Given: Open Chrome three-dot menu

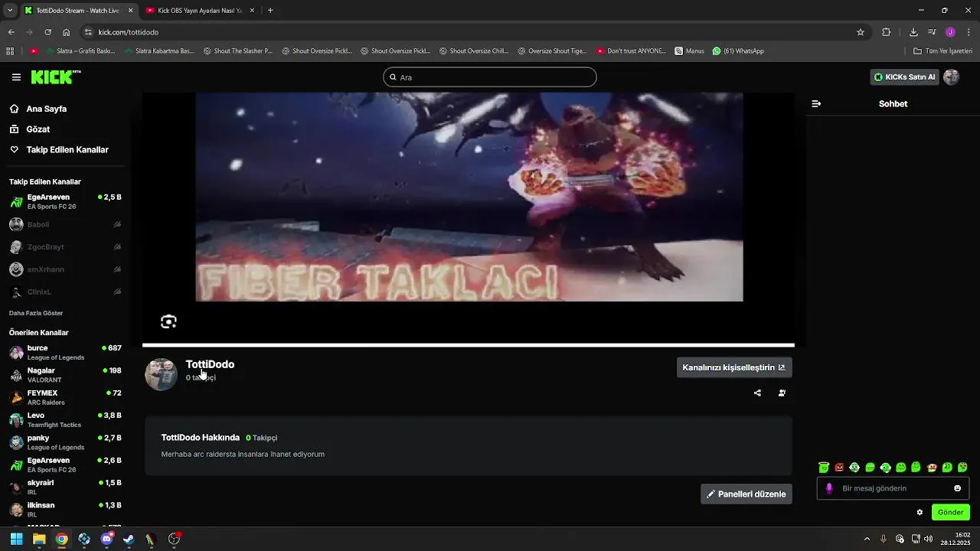Looking at the screenshot, I should 969,32.
